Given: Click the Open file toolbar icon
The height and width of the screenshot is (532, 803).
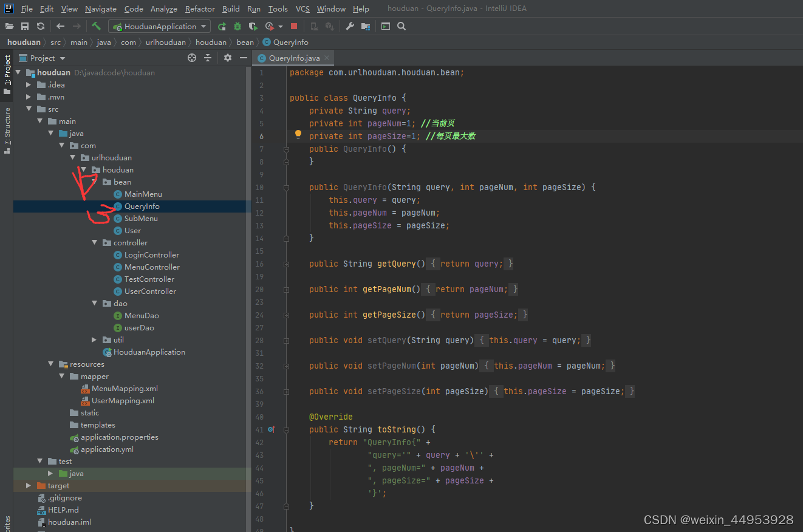Looking at the screenshot, I should (9, 26).
